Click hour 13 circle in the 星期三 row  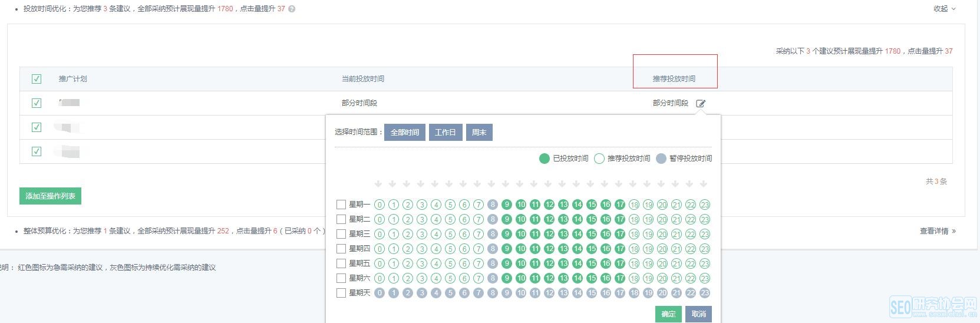point(563,234)
